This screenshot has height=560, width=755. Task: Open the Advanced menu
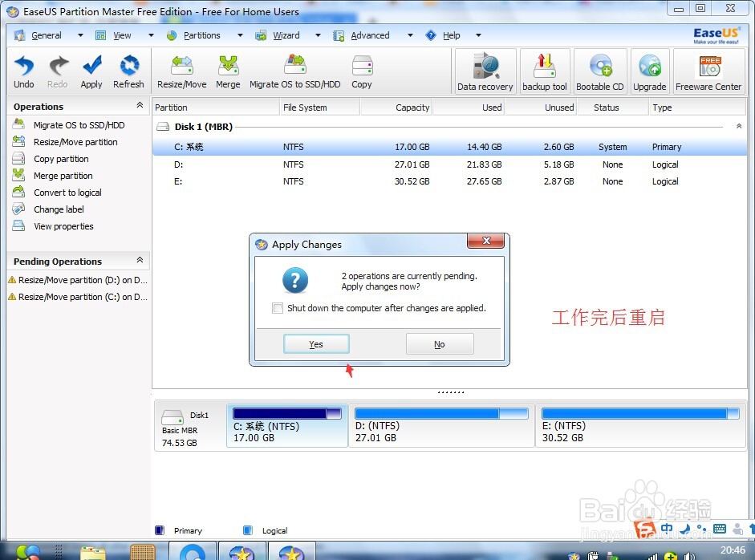(370, 35)
